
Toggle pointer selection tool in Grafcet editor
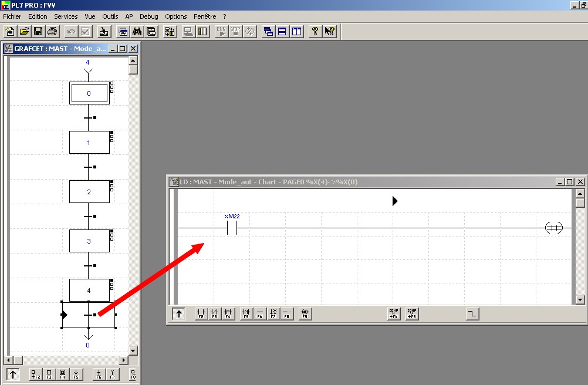[x=13, y=374]
